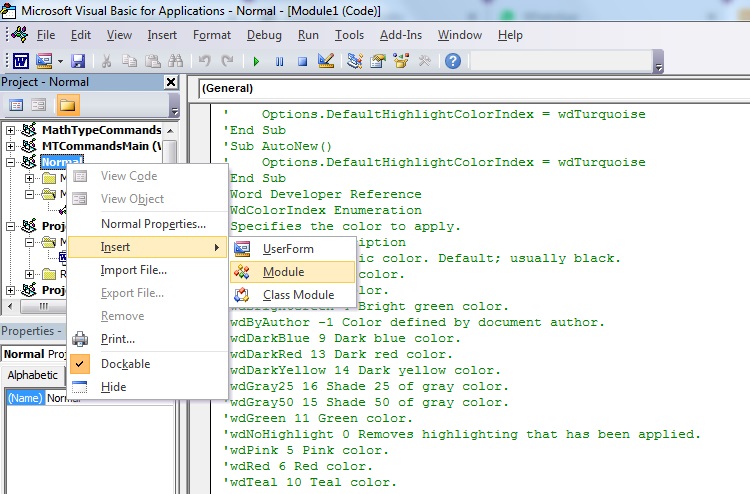
Task: Toggle Folders button in Project panel
Action: tap(67, 105)
